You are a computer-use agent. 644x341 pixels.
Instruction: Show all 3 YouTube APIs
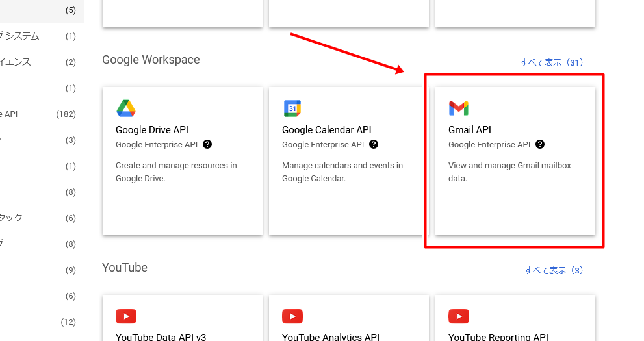(554, 270)
